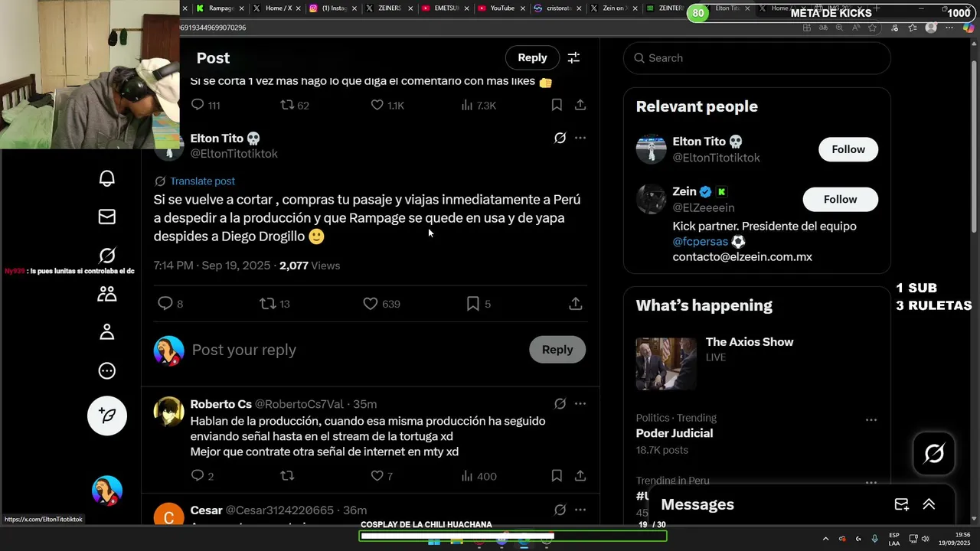Open Profile person icon in sidebar
Viewport: 980px width, 551px height.
[x=107, y=332]
